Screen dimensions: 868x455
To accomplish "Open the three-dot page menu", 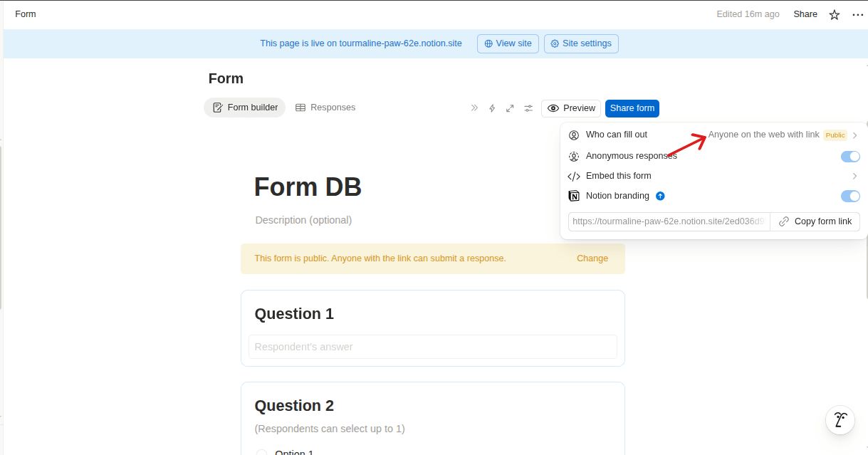I will coord(857,14).
